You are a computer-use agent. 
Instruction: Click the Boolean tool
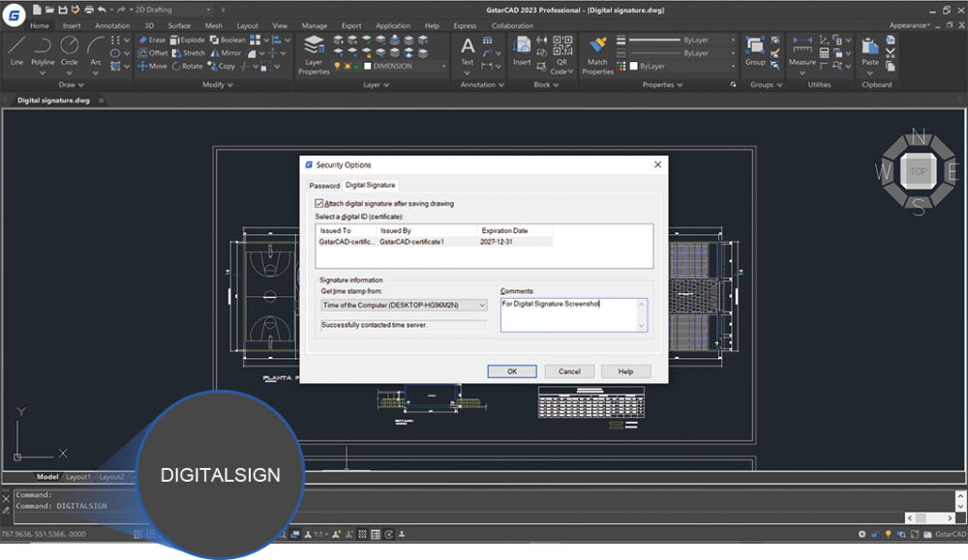click(227, 40)
